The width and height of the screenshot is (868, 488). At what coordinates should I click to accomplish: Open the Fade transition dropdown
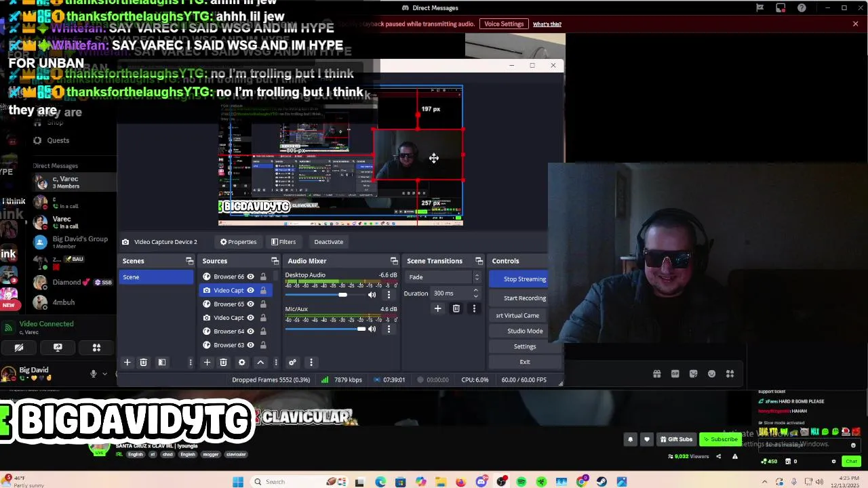pyautogui.click(x=443, y=277)
